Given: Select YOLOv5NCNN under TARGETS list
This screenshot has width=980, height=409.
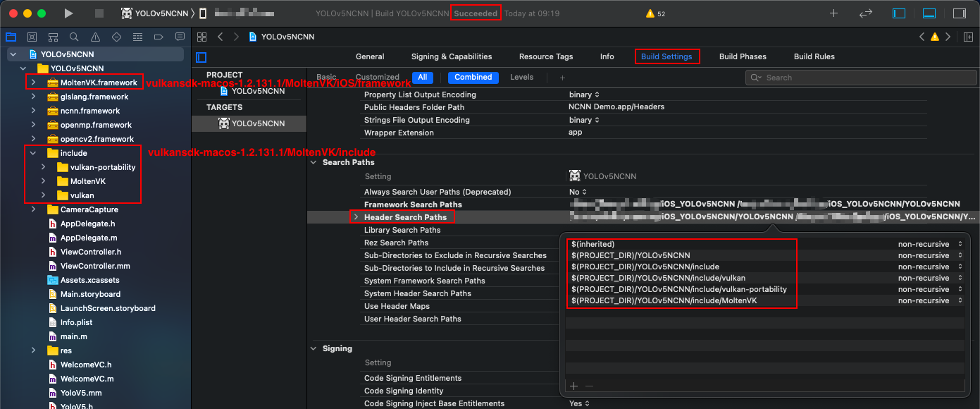Looking at the screenshot, I should (252, 123).
